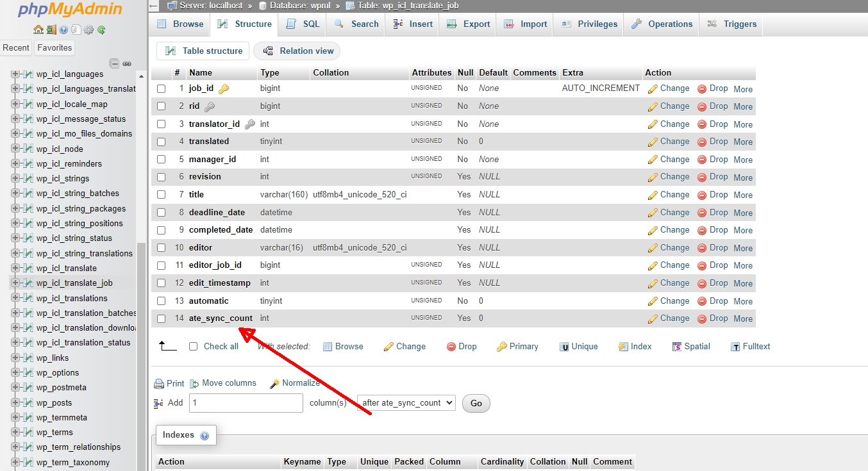Tick the editor row checkbox
This screenshot has width=868, height=471.
coord(162,248)
